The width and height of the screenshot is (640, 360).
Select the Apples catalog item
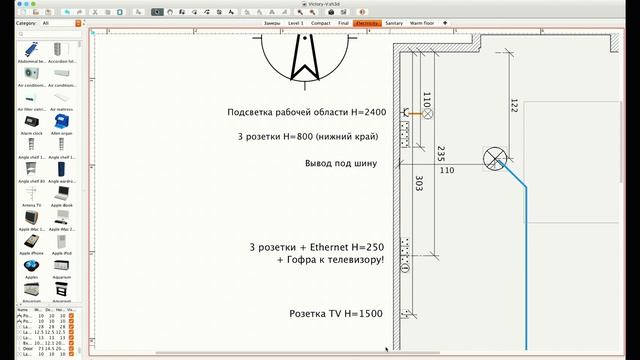click(x=31, y=269)
